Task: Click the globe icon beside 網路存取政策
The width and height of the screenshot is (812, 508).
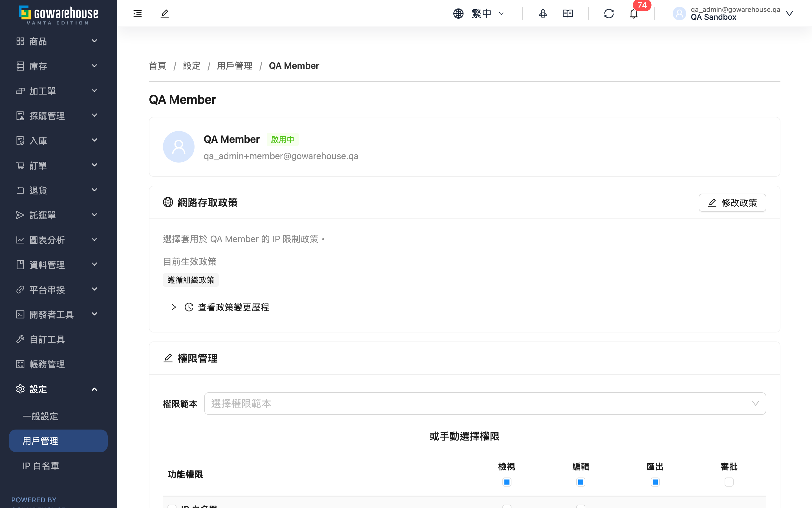Action: tap(168, 202)
